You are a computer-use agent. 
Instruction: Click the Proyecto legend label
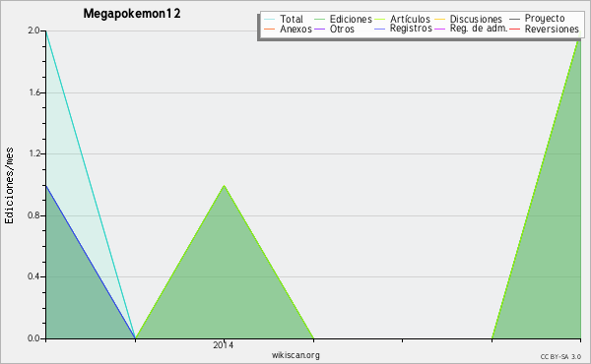[545, 19]
